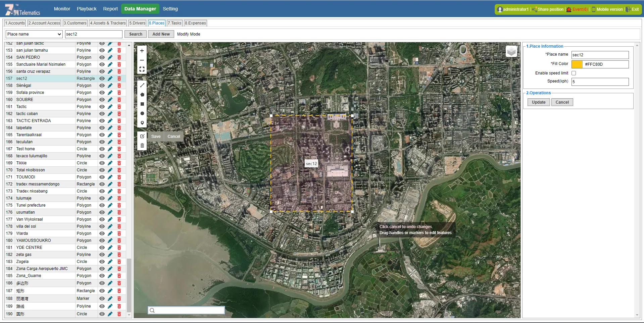Image resolution: width=644 pixels, height=323 pixels.
Task: Click the places list scroll-up arrow
Action: point(129,45)
